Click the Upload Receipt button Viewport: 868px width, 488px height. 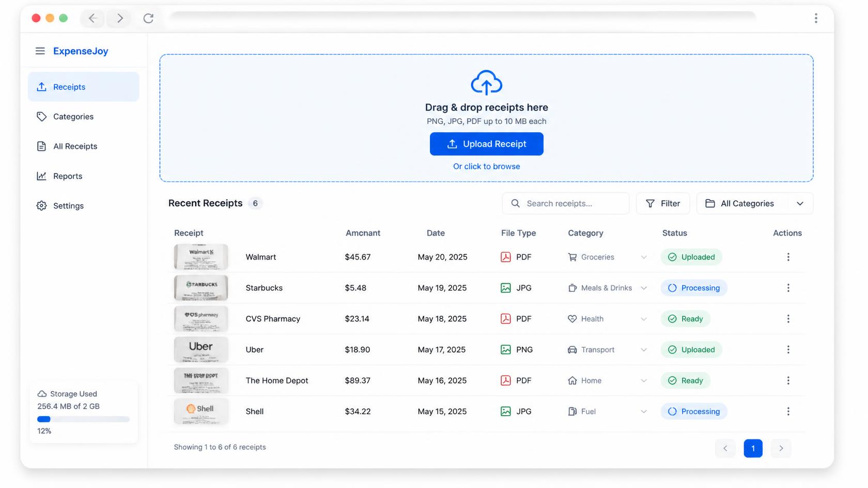pyautogui.click(x=486, y=144)
